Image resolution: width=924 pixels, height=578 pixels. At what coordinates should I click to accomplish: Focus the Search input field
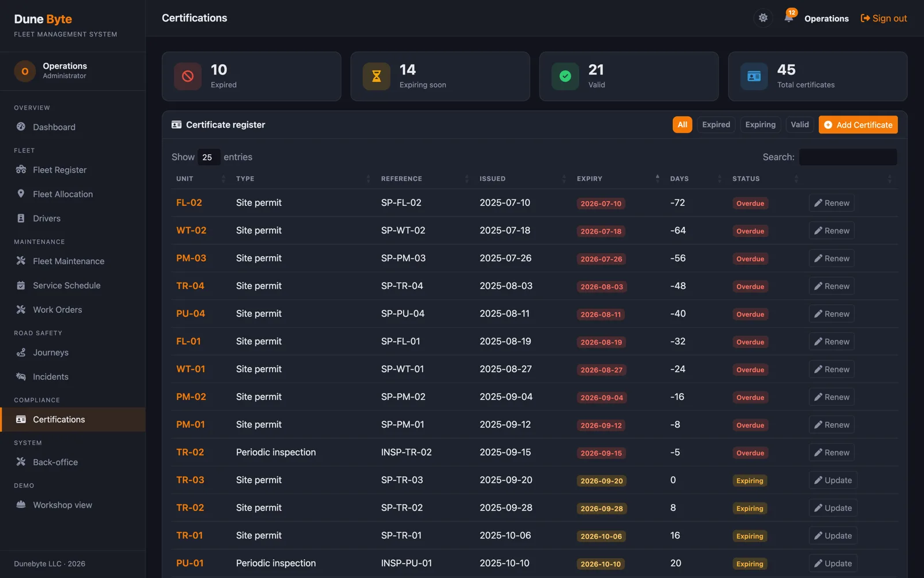coord(848,157)
